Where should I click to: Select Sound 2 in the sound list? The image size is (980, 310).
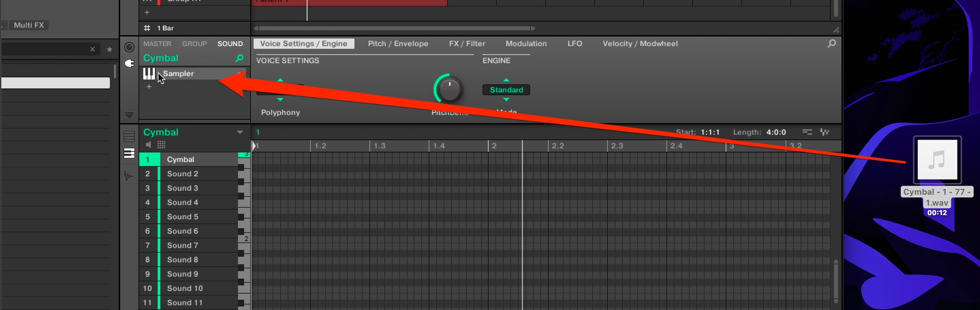188,174
